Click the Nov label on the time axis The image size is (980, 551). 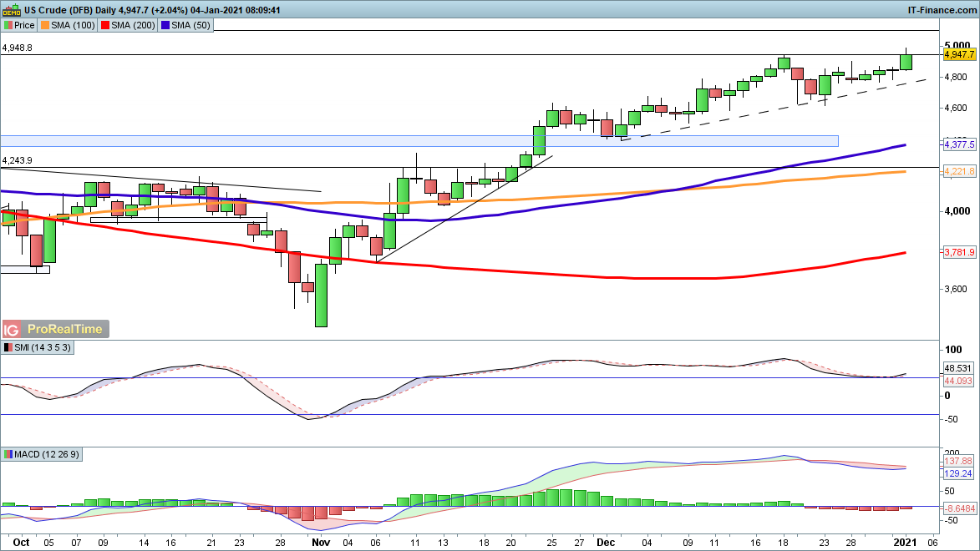coord(320,541)
